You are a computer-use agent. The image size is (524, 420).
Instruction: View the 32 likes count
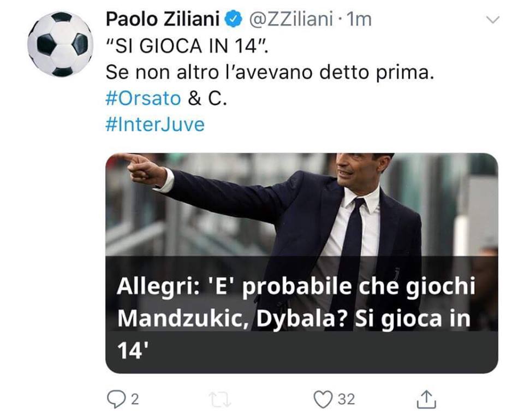coord(346,399)
